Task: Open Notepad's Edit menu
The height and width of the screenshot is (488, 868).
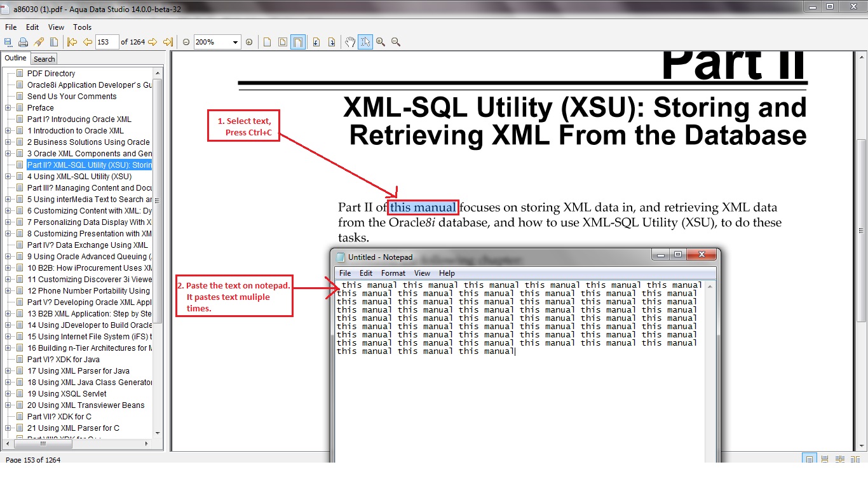Action: pos(366,273)
